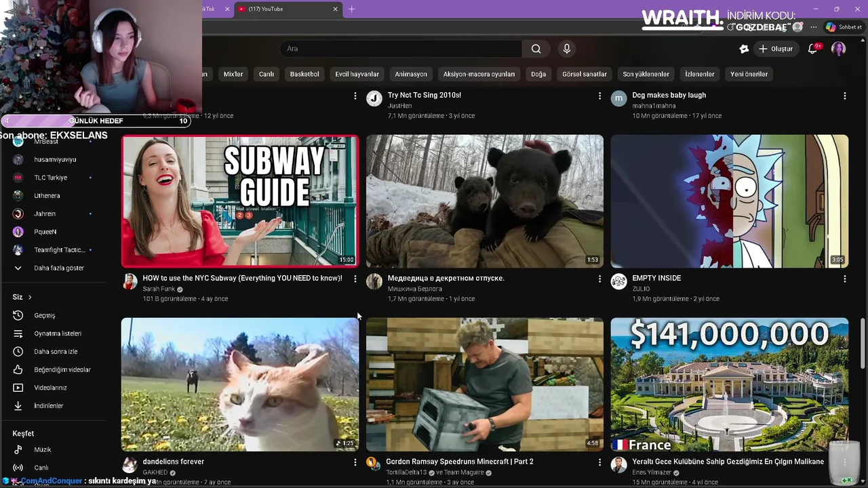Close the YouTube browser tab

pos(335,9)
